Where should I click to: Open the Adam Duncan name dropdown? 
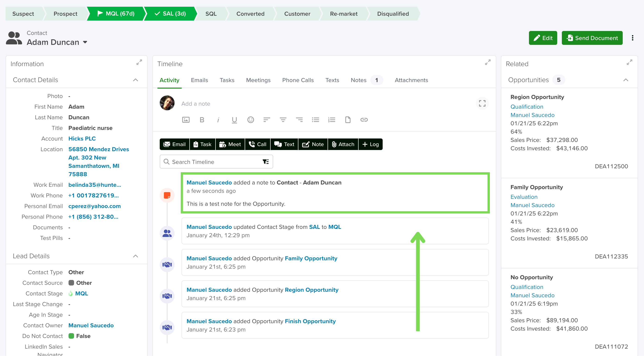tap(85, 42)
